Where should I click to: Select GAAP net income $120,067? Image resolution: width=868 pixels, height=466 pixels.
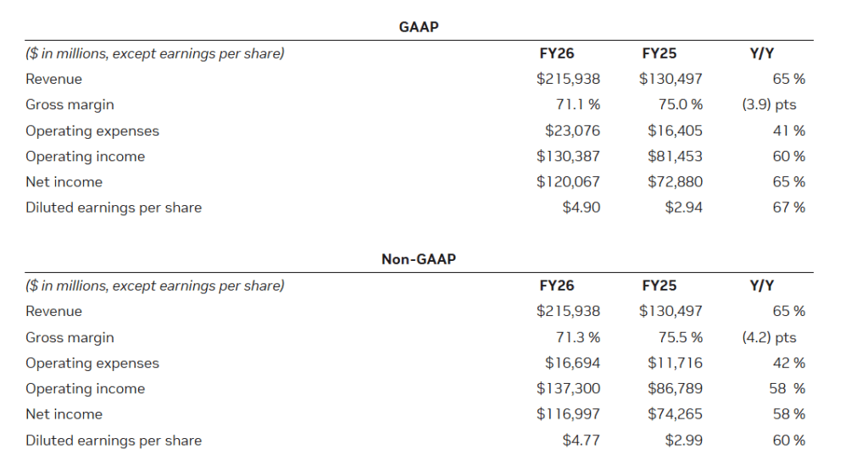(568, 181)
